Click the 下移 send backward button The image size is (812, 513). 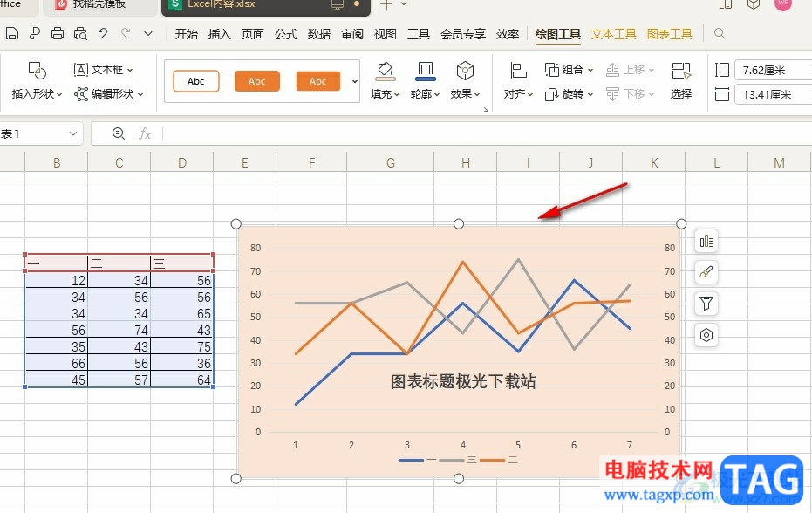point(630,94)
